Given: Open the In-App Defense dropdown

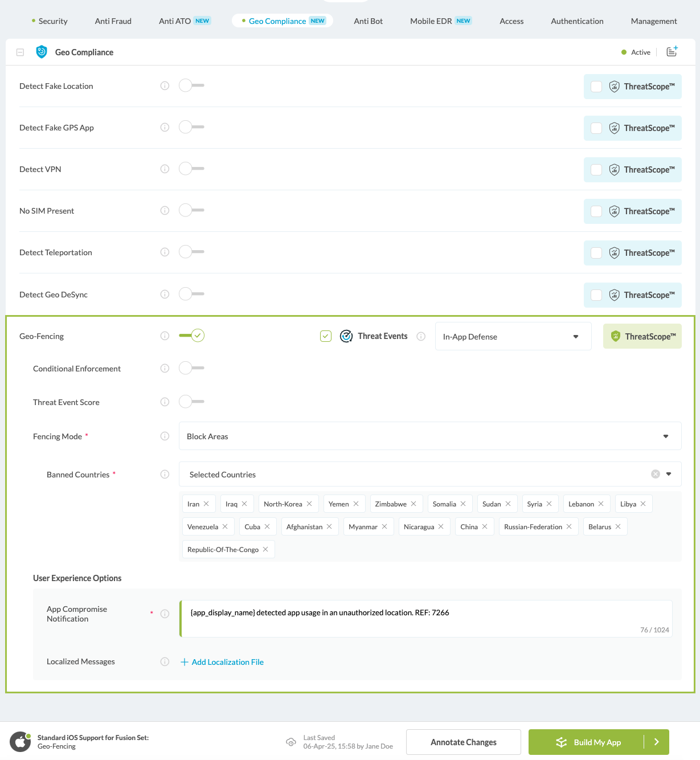Looking at the screenshot, I should 513,337.
